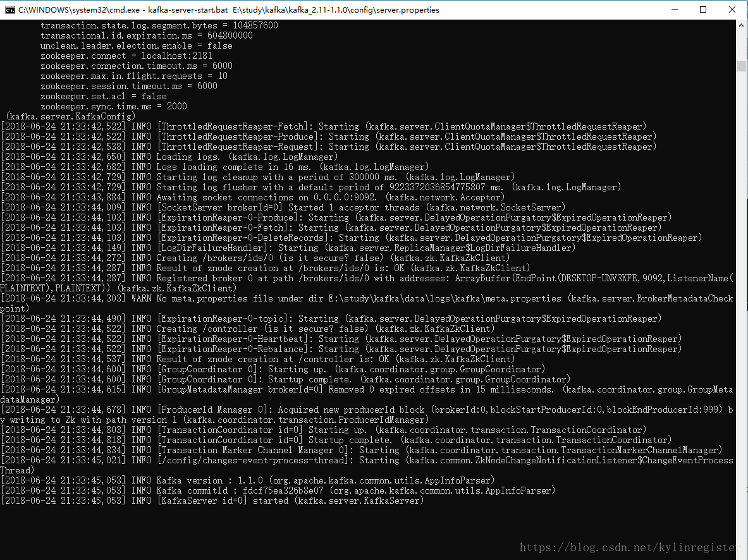Click the scrollbar up arrow
The height and width of the screenshot is (560, 748).
pyautogui.click(x=742, y=26)
